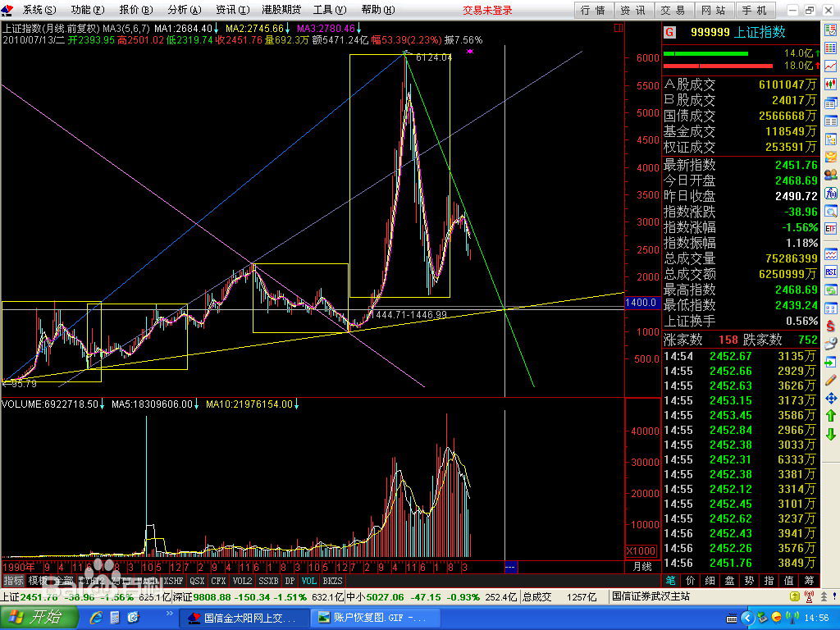
Task: Switch to the 值 tab in quote panel
Action: pos(789,581)
